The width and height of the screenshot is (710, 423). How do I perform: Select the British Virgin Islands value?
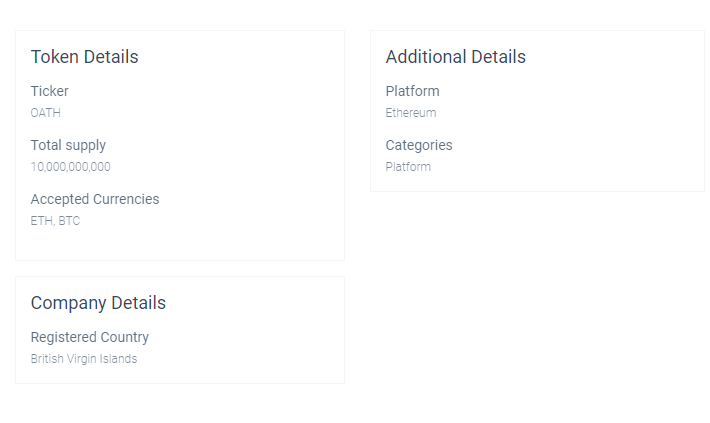83,359
